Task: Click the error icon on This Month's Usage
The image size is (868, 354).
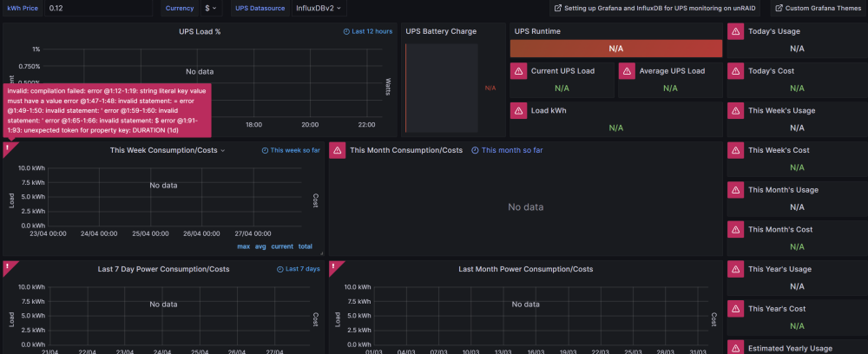Action: [x=736, y=190]
